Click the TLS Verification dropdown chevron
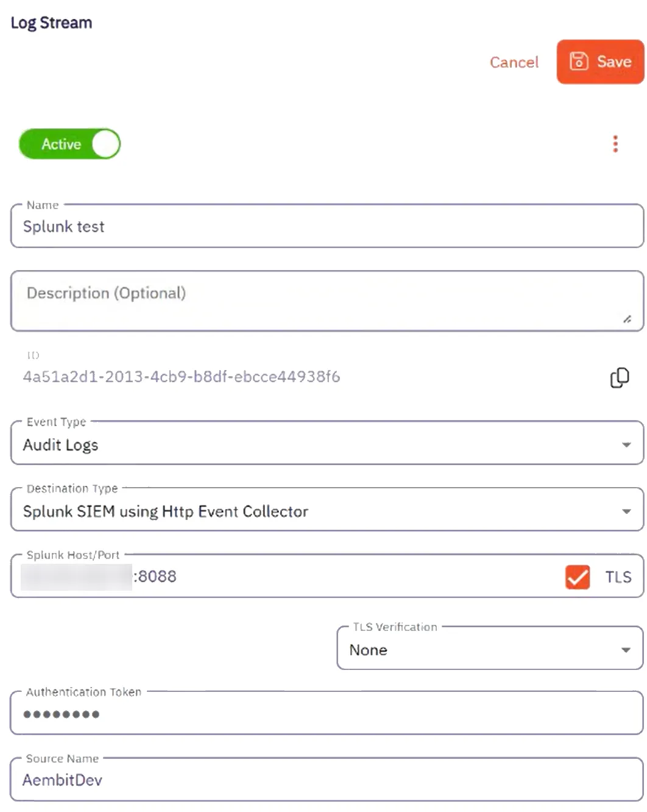 pyautogui.click(x=625, y=650)
